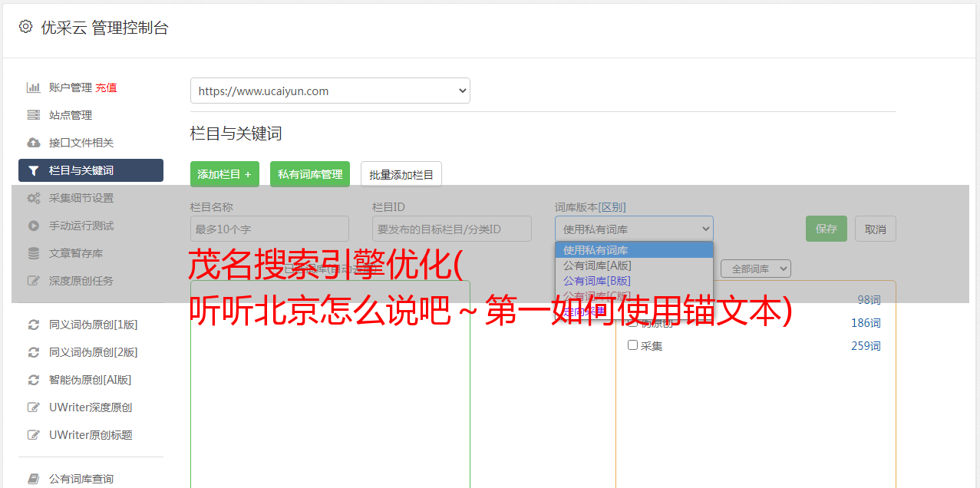Click the 栏目与关键词 page heading
The width and height of the screenshot is (980, 488).
tap(236, 134)
